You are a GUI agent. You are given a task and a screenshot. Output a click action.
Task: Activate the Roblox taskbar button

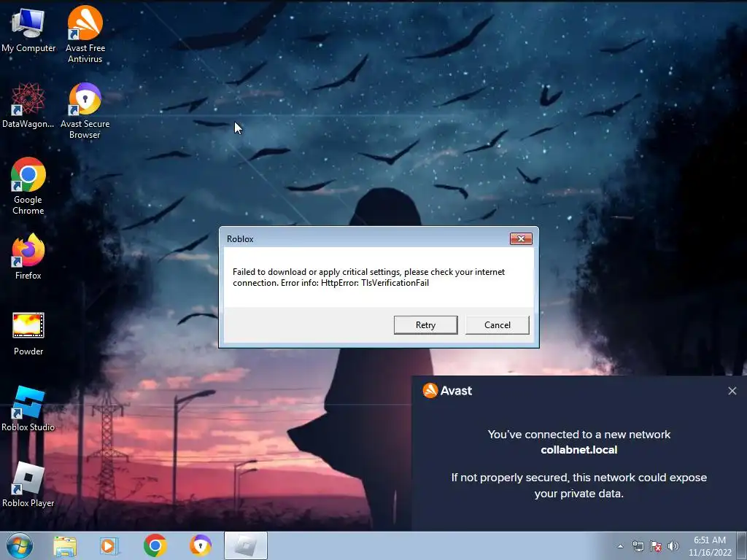point(246,545)
